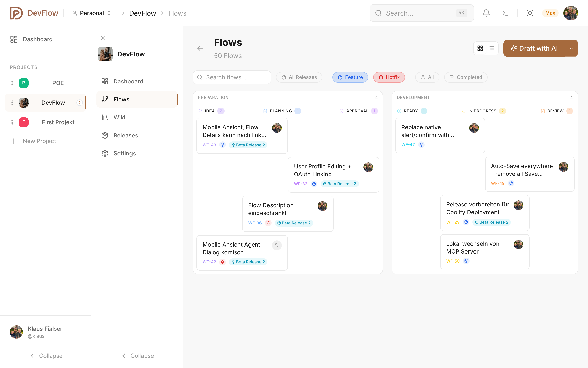Switch to board grid view
Viewport: 588px width, 368px height.
pyautogui.click(x=480, y=48)
